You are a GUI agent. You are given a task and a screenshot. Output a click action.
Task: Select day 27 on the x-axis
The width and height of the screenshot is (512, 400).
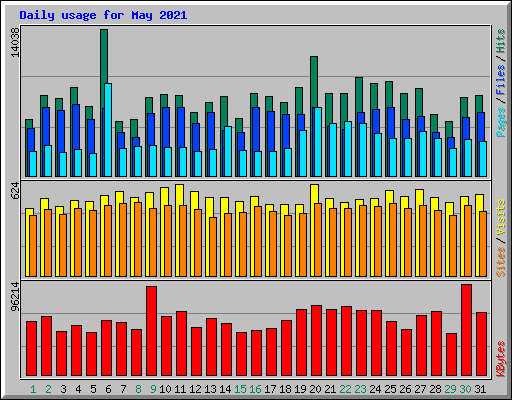point(420,389)
